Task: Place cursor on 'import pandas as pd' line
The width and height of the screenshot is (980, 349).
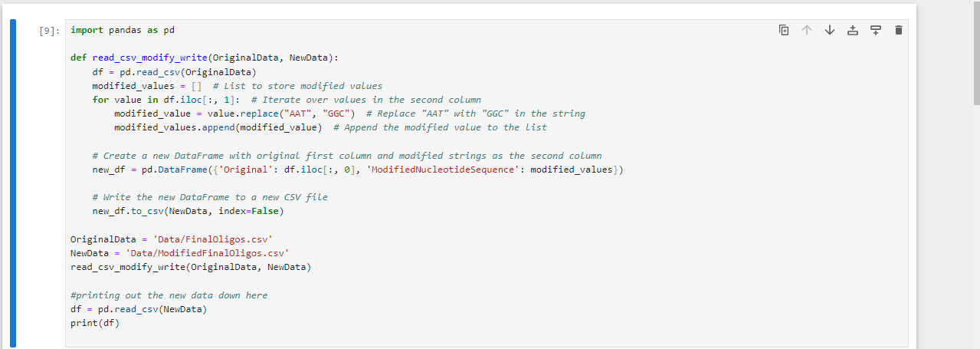Action: [123, 30]
